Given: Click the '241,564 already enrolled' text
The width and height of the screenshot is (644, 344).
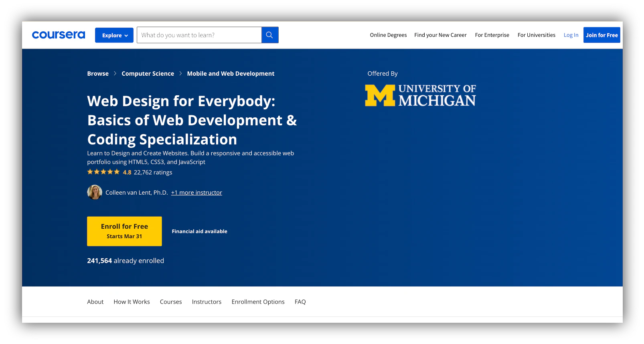Looking at the screenshot, I should pos(126,261).
